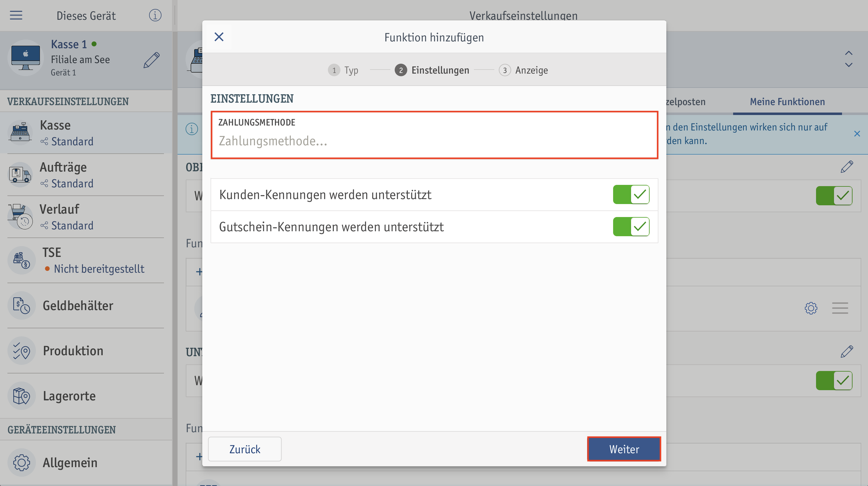
Task: Open the hamburger menu in sidebar header
Action: [x=16, y=15]
